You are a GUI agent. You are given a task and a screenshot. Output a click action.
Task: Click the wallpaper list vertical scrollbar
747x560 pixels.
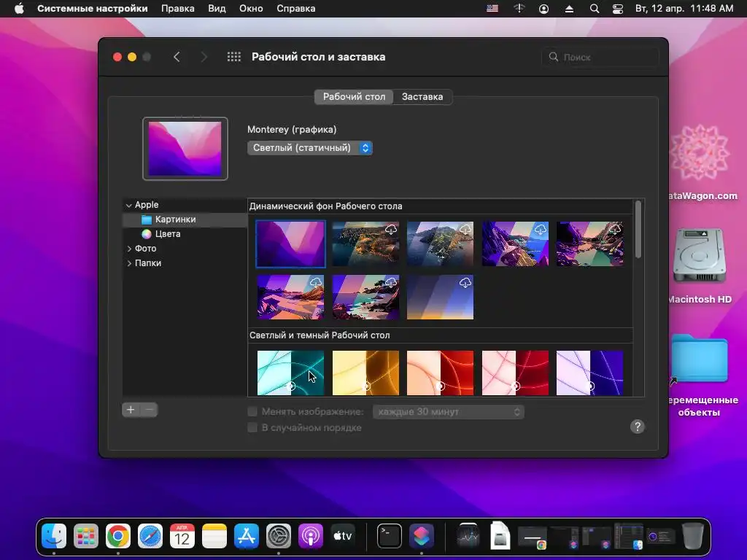click(x=638, y=229)
